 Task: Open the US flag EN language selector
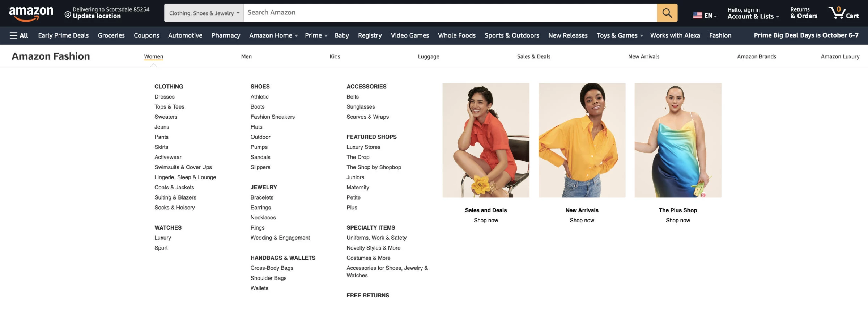pyautogui.click(x=705, y=16)
